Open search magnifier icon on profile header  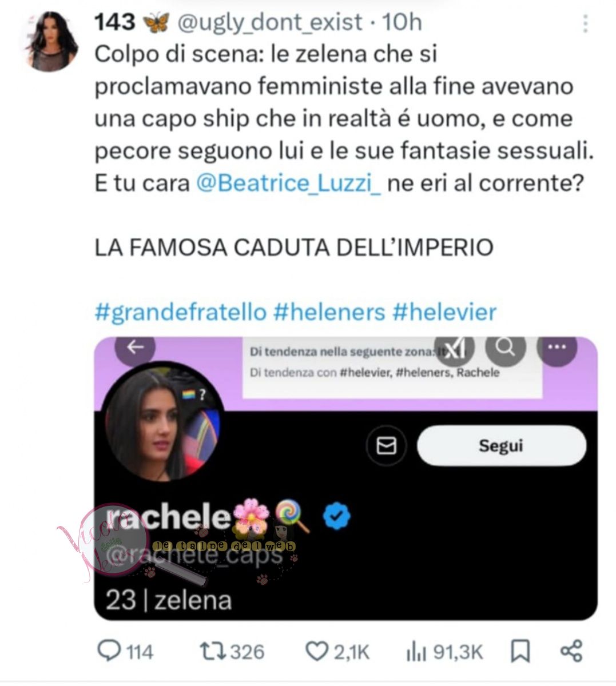point(505,347)
